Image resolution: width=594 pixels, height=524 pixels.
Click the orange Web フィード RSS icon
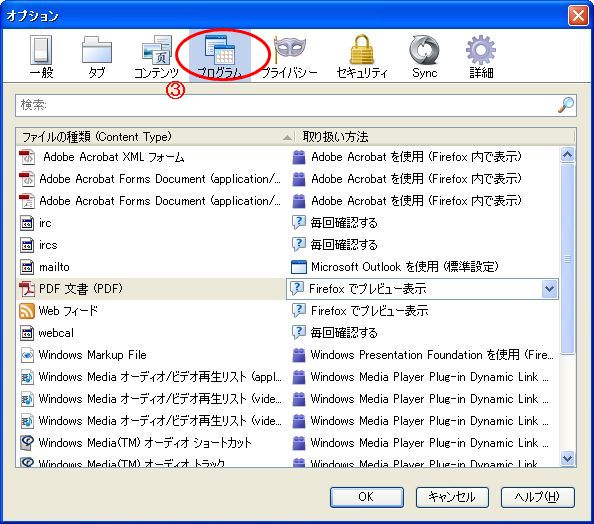[27, 311]
